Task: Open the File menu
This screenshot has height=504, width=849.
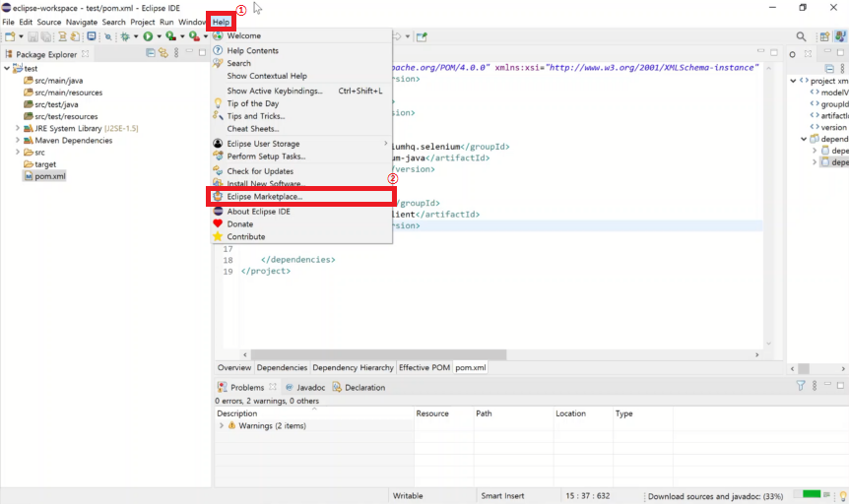Action: pyautogui.click(x=8, y=23)
